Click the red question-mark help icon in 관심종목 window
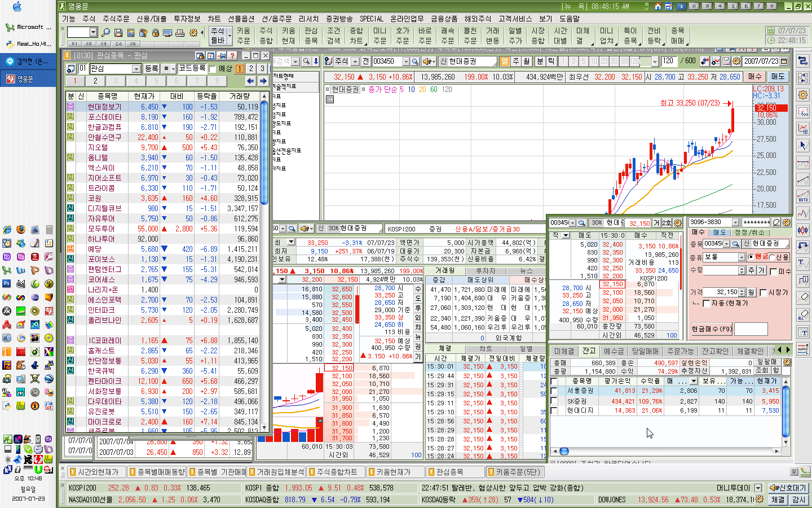The image size is (812, 508). click(x=232, y=55)
